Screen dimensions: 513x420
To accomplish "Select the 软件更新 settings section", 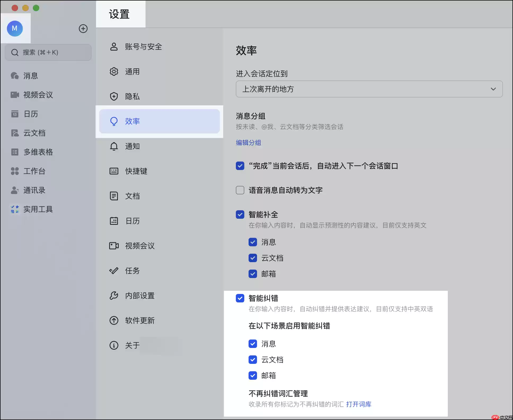I will (140, 320).
